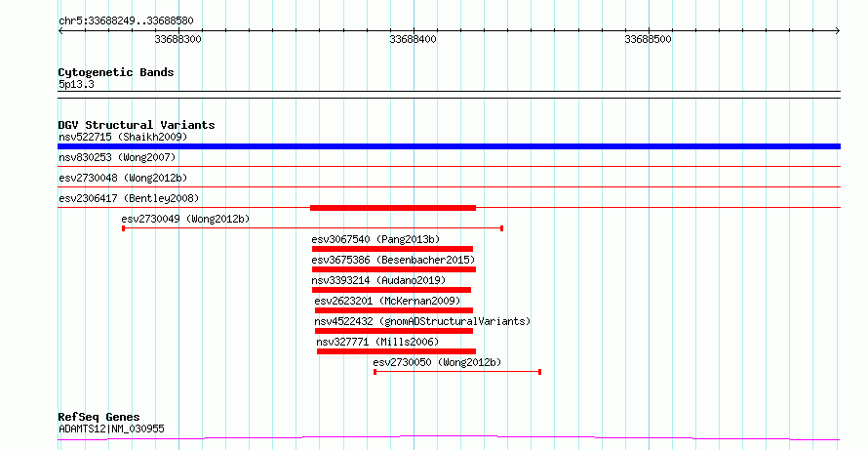
Task: Select the thick red esv2306417 bar segment
Action: click(393, 208)
